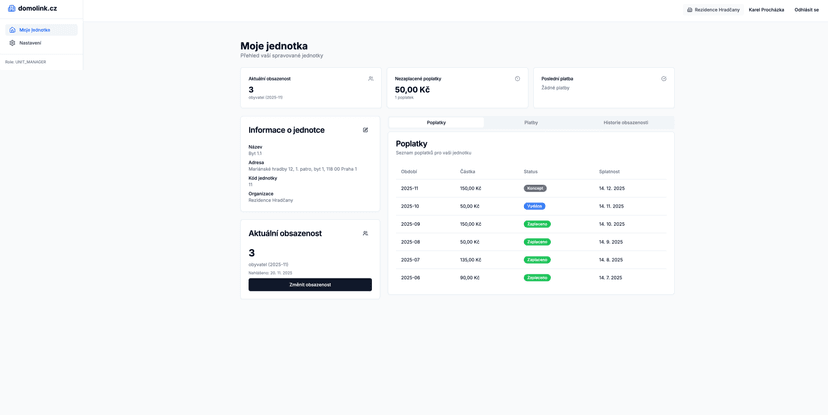Click the people icon beside lower Aktuální obsazenost heading
Viewport: 828px width, 415px height.
(x=365, y=233)
